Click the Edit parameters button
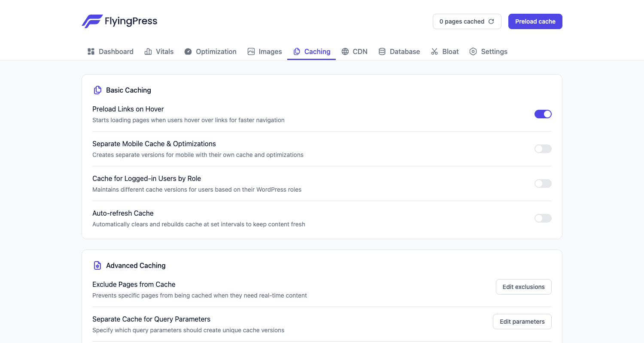Screen dimensions: 644x343 tap(522, 322)
